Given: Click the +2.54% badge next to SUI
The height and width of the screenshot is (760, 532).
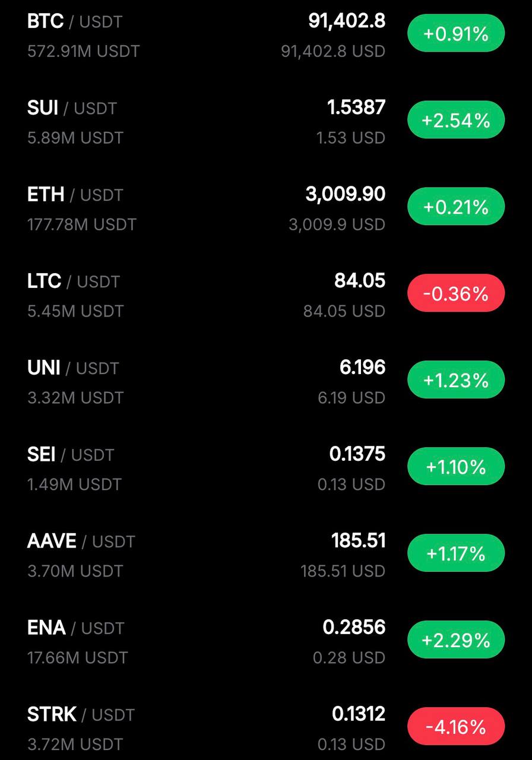Looking at the screenshot, I should point(455,121).
